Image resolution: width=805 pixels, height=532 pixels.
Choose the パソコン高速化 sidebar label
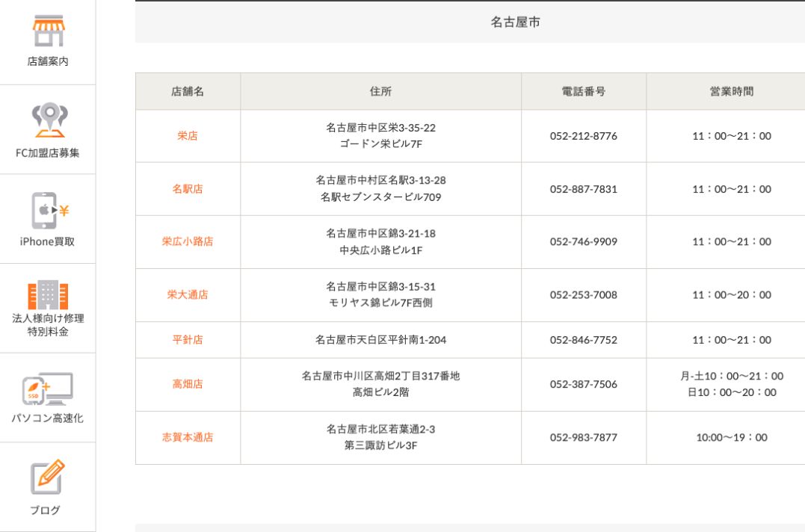click(x=47, y=418)
